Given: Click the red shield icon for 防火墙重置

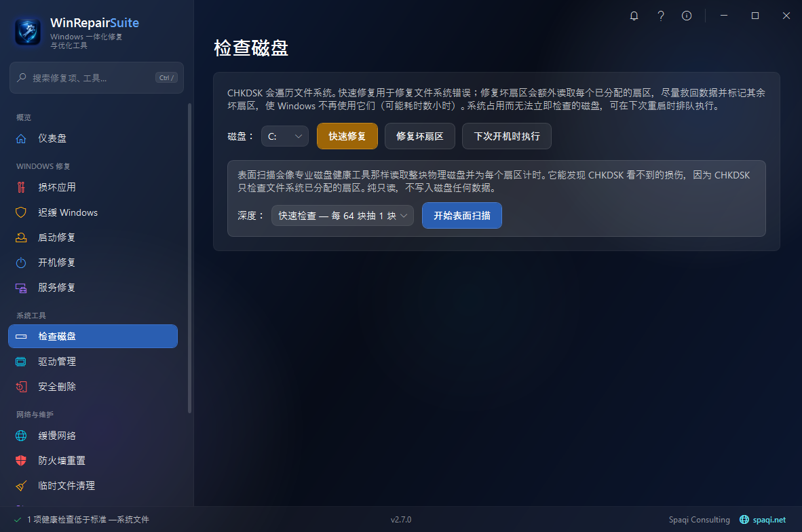Looking at the screenshot, I should tap(21, 460).
